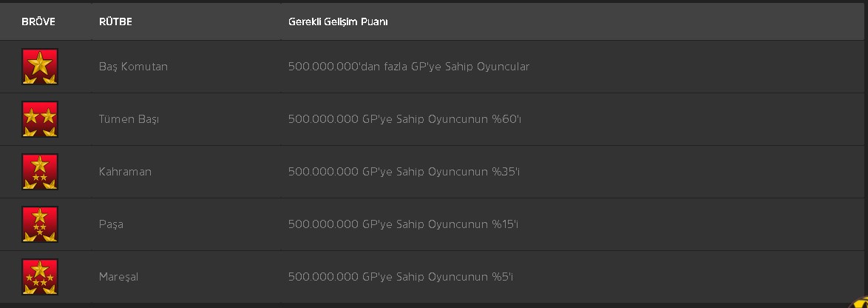Click the Tümen Başı two-star badge icon
868x308 pixels.
tap(40, 119)
